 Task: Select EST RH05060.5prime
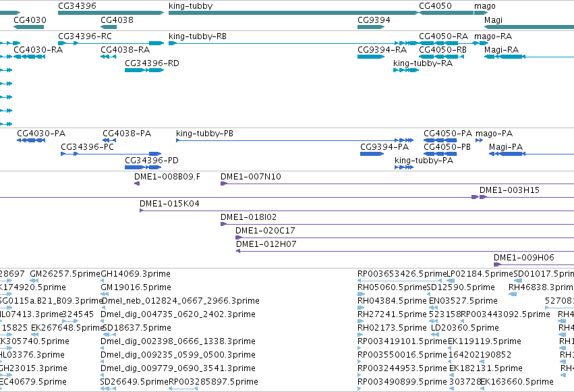click(x=362, y=294)
